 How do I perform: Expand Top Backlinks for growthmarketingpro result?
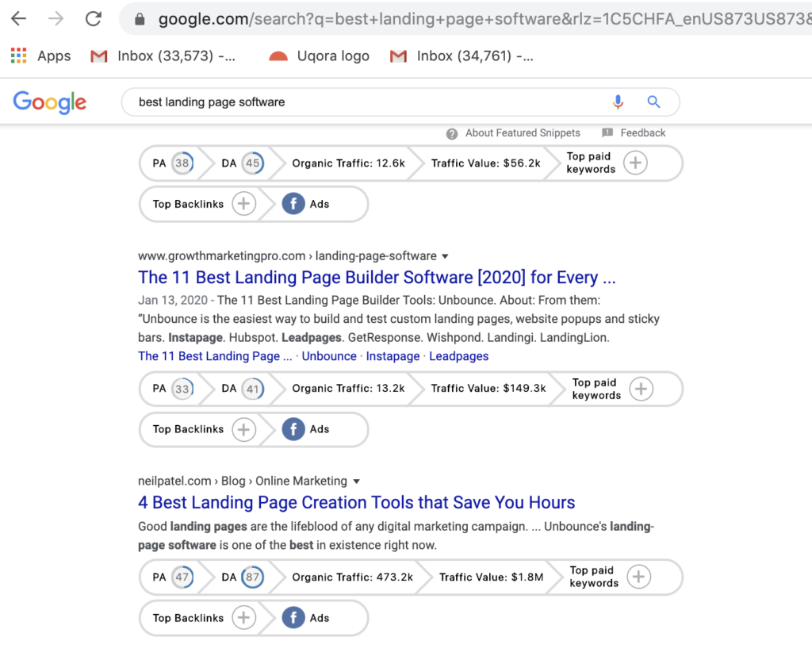tap(244, 429)
